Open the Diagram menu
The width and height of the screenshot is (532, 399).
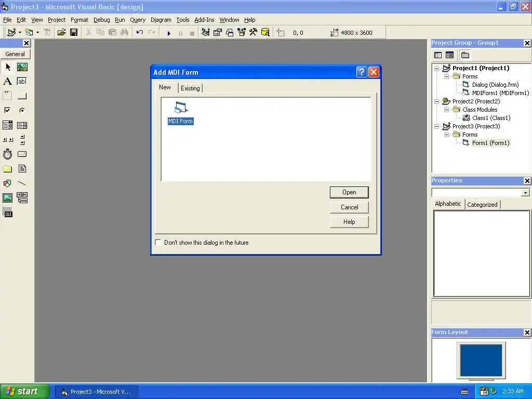tap(161, 20)
